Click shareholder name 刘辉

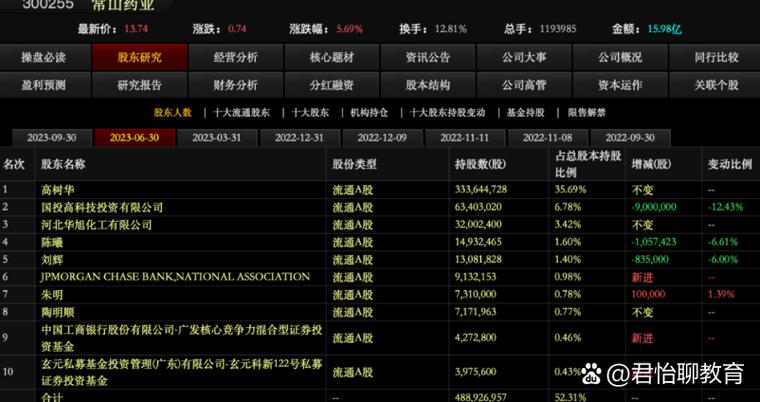(52, 259)
